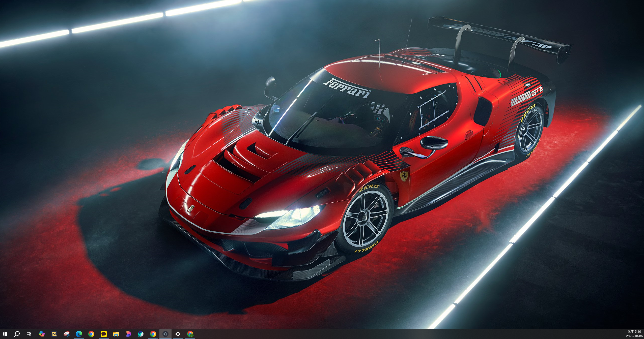Open the Windows Start menu
The width and height of the screenshot is (644, 339).
tap(5, 334)
